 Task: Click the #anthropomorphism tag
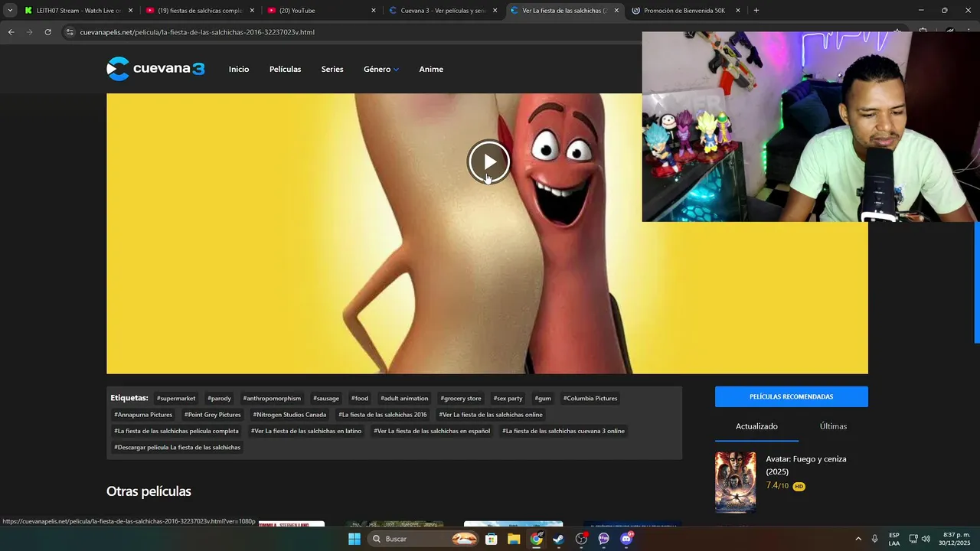[272, 398]
